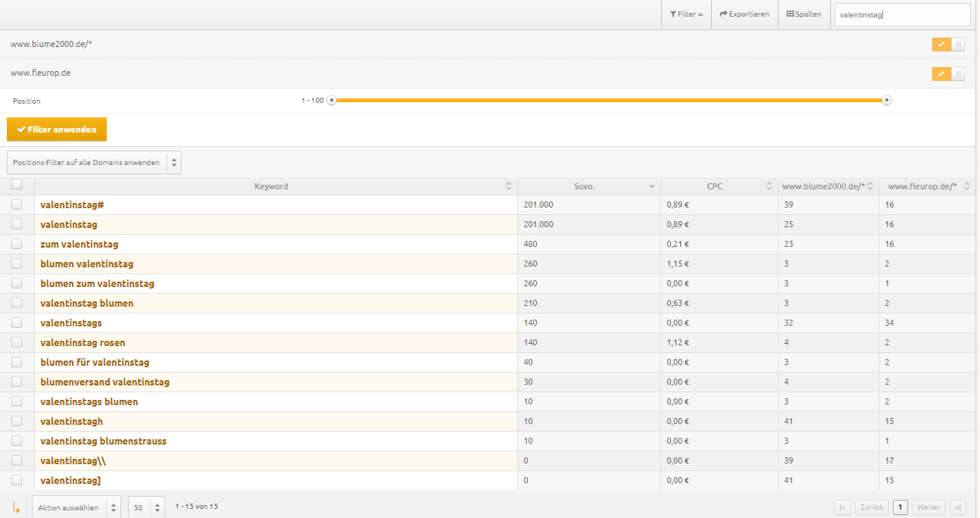Open the 'Aktion auswählen' dropdown
The height and width of the screenshot is (518, 980).
(76, 507)
